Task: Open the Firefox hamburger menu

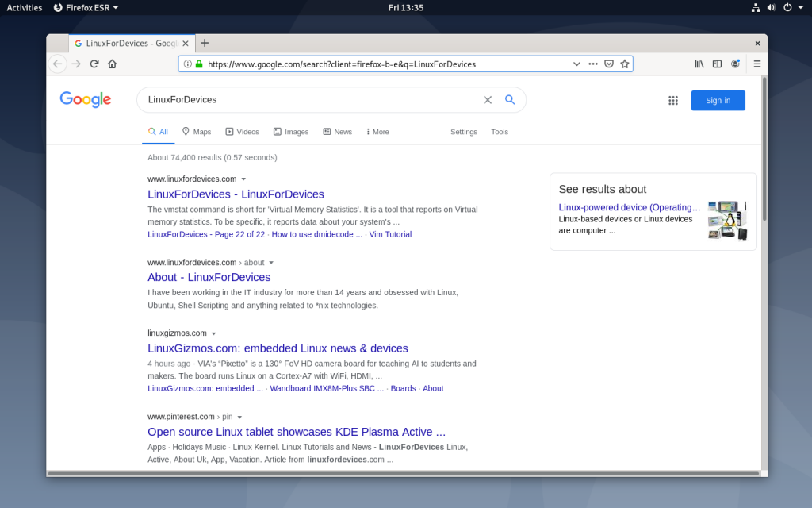Action: [x=757, y=63]
